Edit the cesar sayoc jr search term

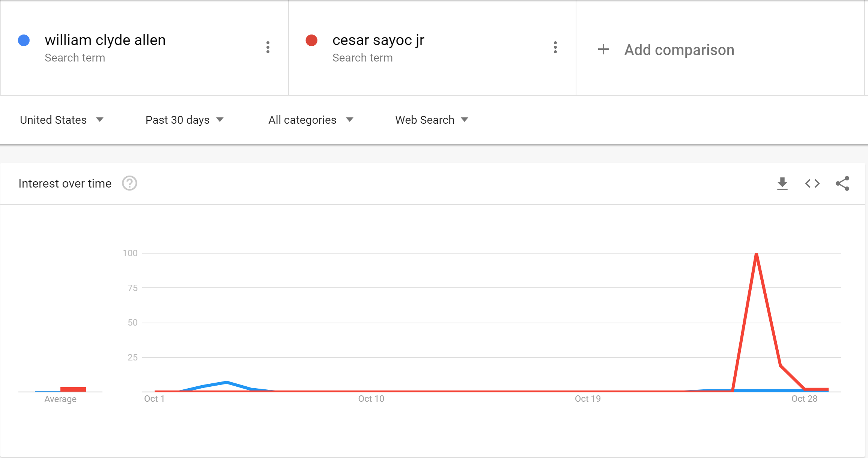pos(378,40)
